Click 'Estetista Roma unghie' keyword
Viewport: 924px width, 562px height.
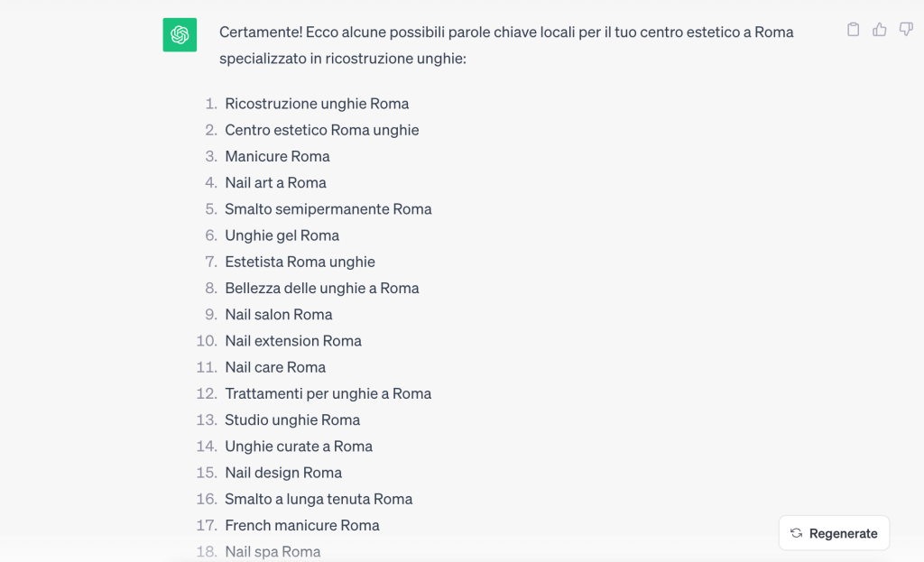pos(300,262)
